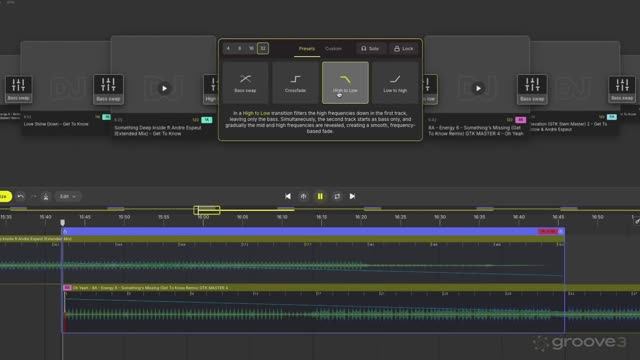
Task: Click the 15:45 mark on the ruler
Action: 85,217
